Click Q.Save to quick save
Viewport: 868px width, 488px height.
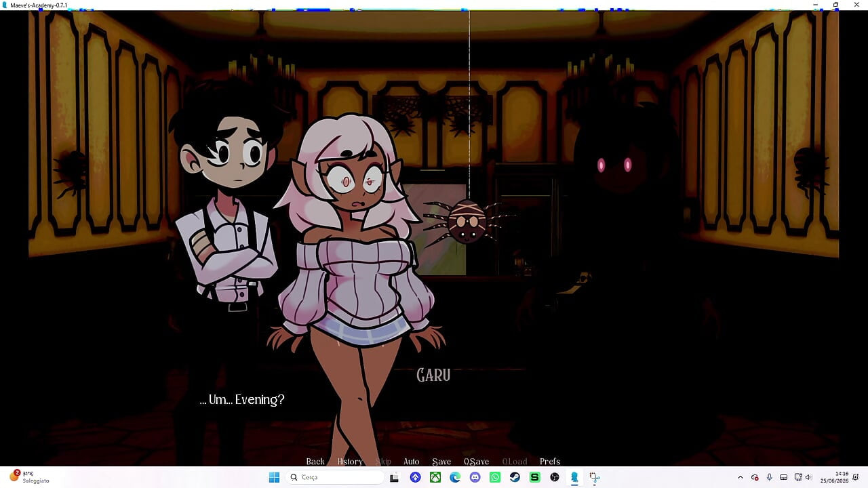[x=476, y=462]
